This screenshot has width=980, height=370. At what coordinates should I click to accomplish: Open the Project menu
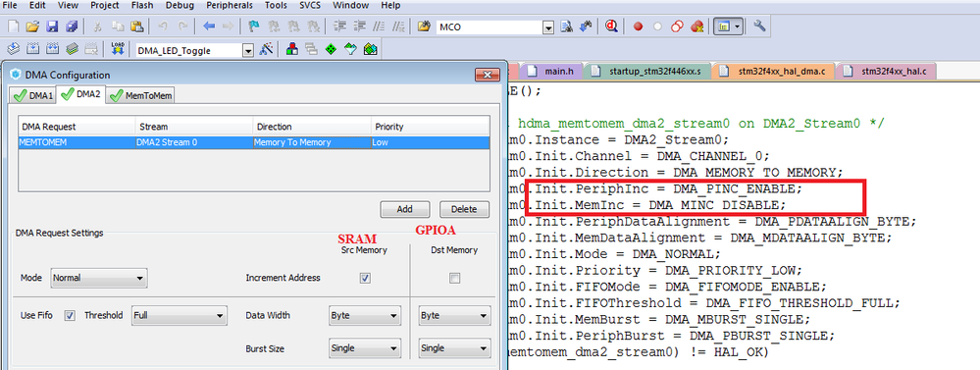(x=104, y=5)
